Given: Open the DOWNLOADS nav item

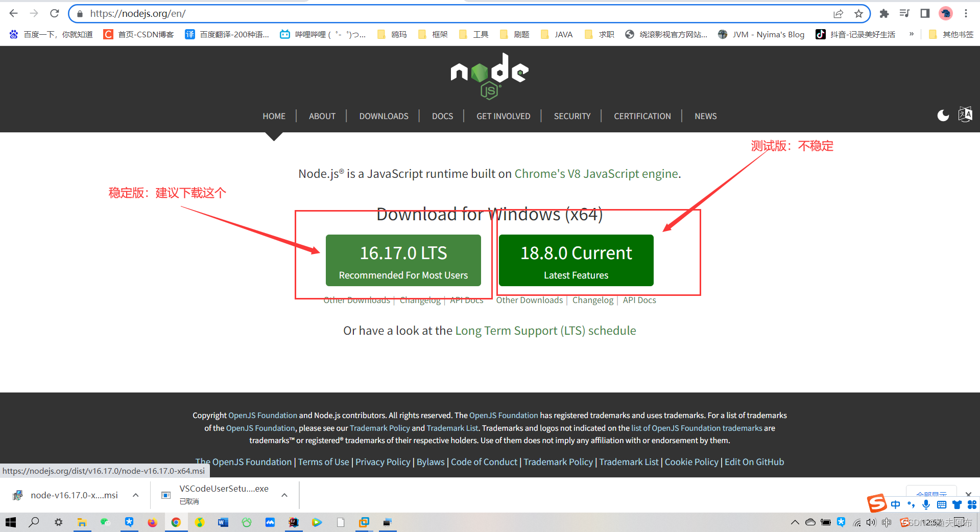Looking at the screenshot, I should [x=384, y=116].
